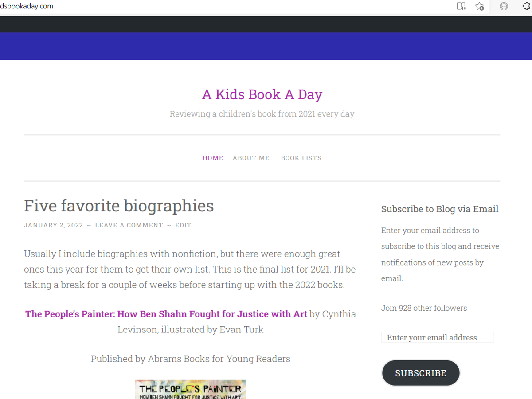Click the blue header banner

(x=266, y=46)
